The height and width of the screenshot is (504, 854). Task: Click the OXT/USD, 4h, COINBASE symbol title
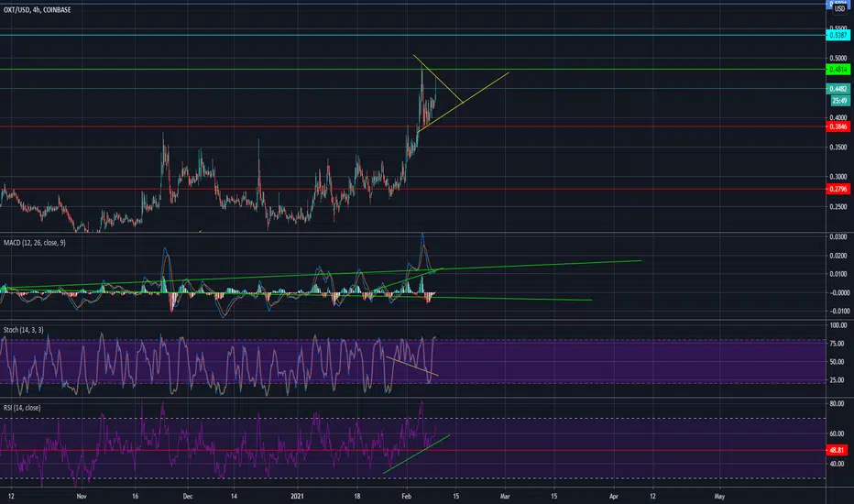37,10
